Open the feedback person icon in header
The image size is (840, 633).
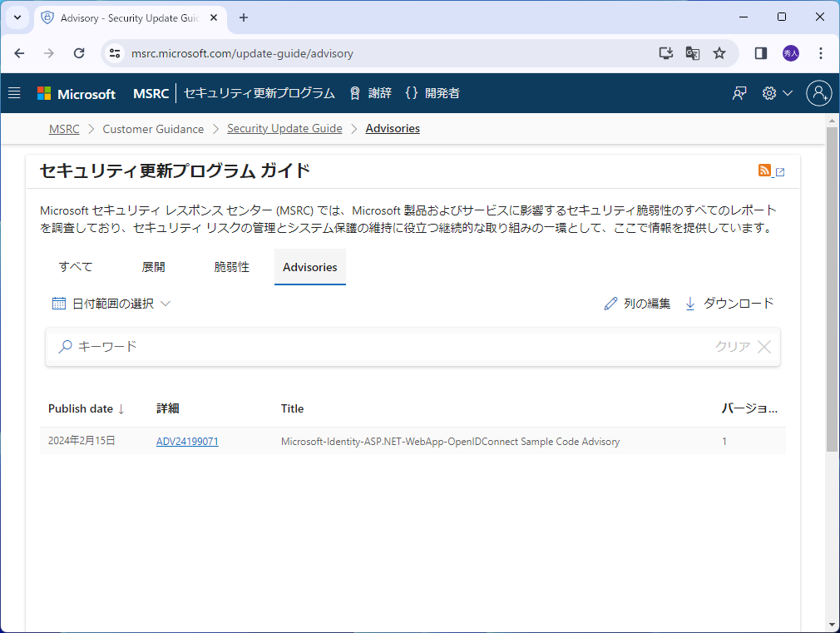[x=739, y=93]
